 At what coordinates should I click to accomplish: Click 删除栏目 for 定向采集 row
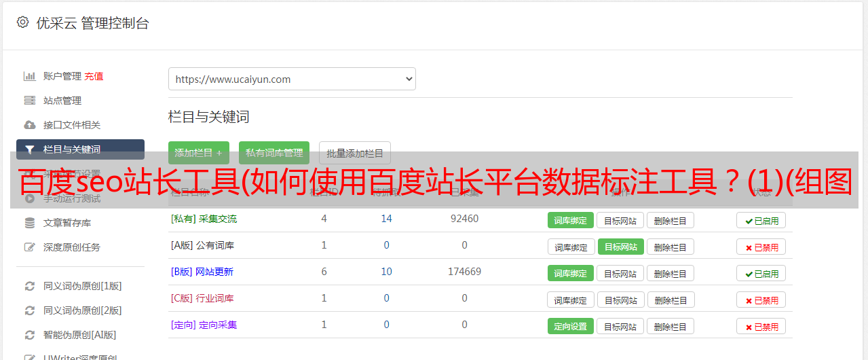point(671,326)
